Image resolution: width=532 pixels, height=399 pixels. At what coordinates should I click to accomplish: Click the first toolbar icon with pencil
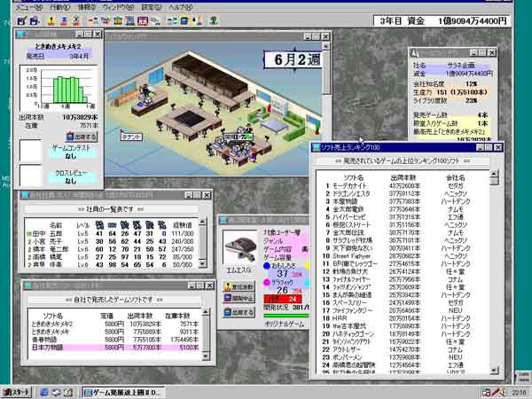click(21, 20)
